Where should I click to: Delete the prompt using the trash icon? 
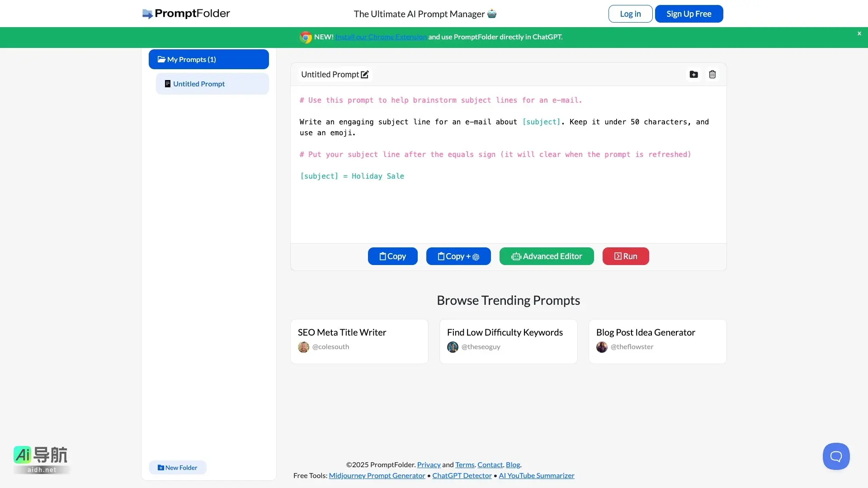click(712, 74)
